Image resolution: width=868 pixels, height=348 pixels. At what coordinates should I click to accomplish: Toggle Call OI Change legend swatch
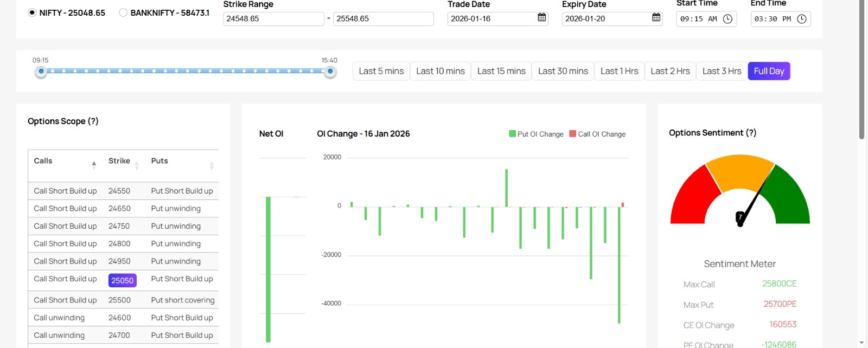(x=572, y=134)
